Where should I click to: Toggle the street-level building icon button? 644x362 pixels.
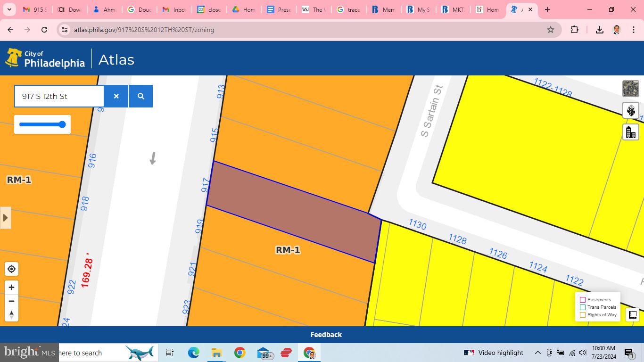tap(630, 132)
